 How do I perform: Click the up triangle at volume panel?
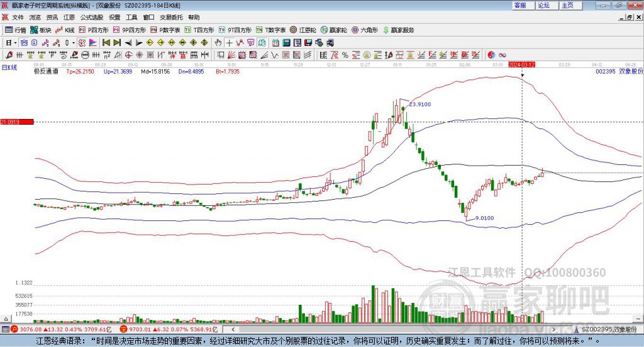(x=6, y=319)
